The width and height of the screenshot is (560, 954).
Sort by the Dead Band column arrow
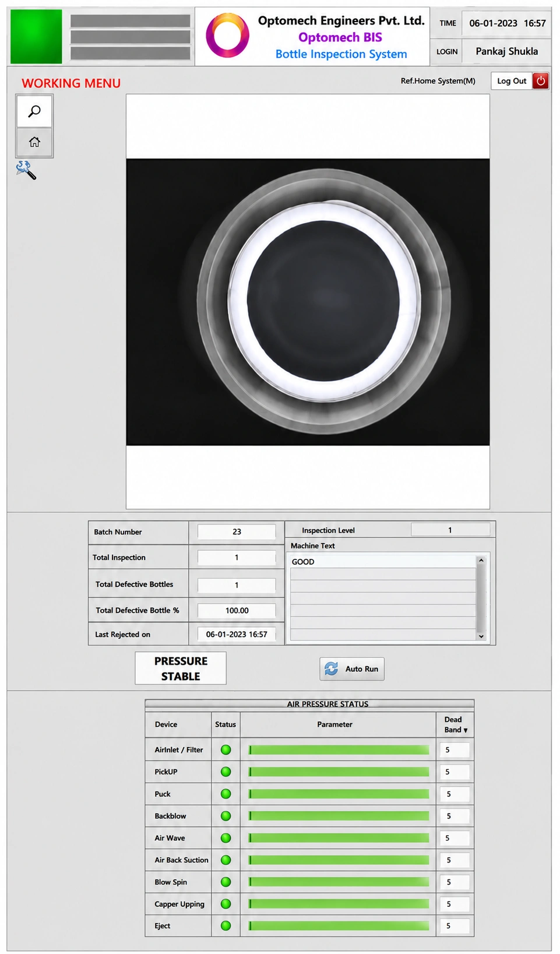pos(466,730)
